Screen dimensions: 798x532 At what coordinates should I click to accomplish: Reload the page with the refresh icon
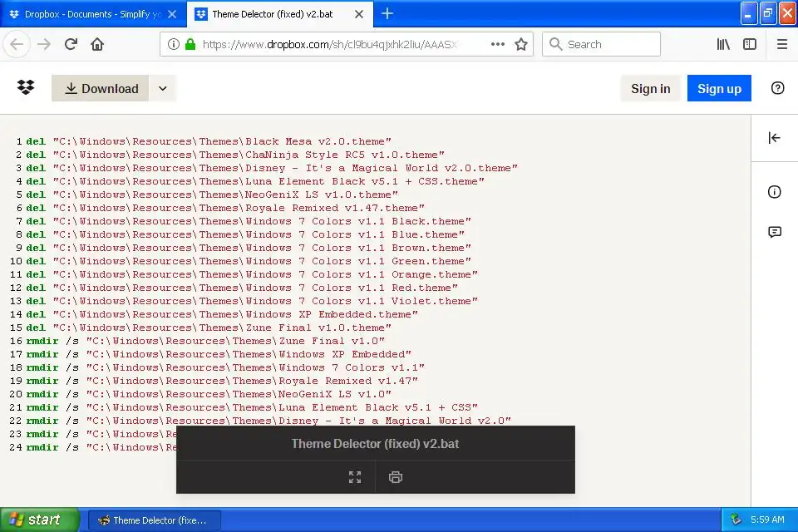pos(71,44)
